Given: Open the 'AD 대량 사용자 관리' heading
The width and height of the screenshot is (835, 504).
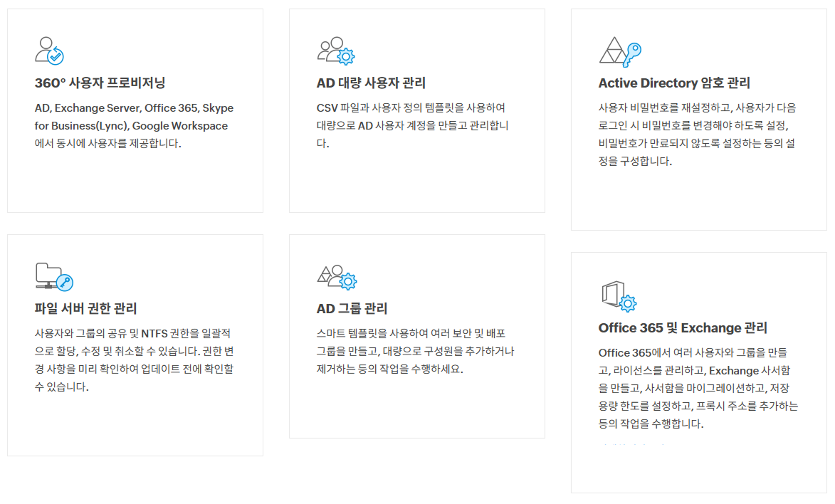Looking at the screenshot, I should (x=371, y=83).
